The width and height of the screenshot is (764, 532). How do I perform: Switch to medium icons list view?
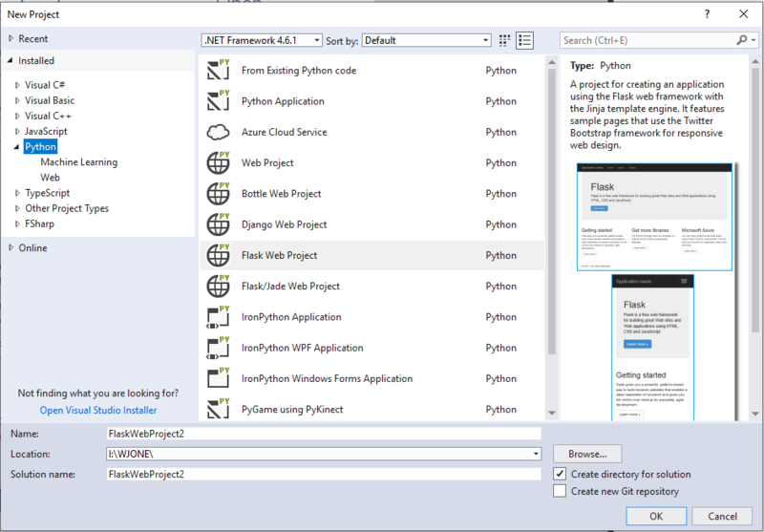pos(524,40)
